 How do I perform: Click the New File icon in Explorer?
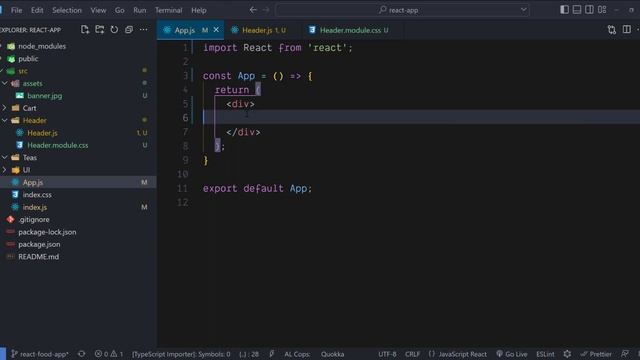click(85, 30)
